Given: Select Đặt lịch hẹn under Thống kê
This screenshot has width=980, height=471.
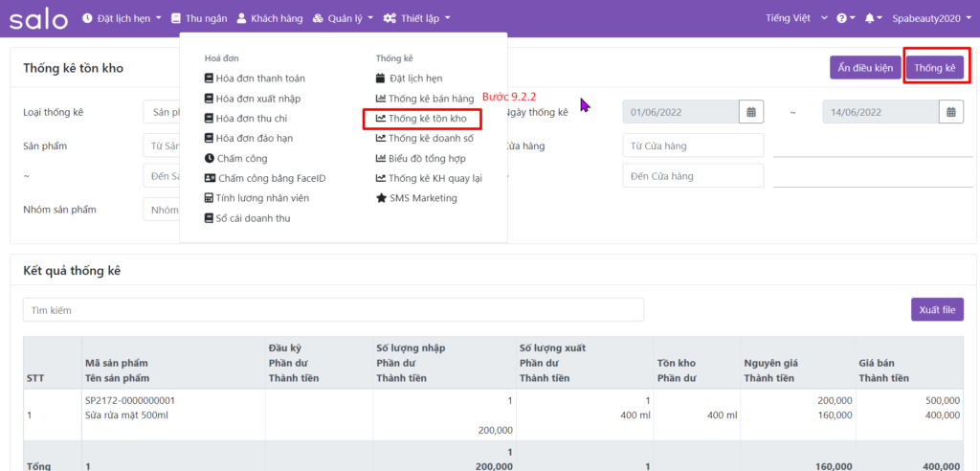Looking at the screenshot, I should 410,78.
